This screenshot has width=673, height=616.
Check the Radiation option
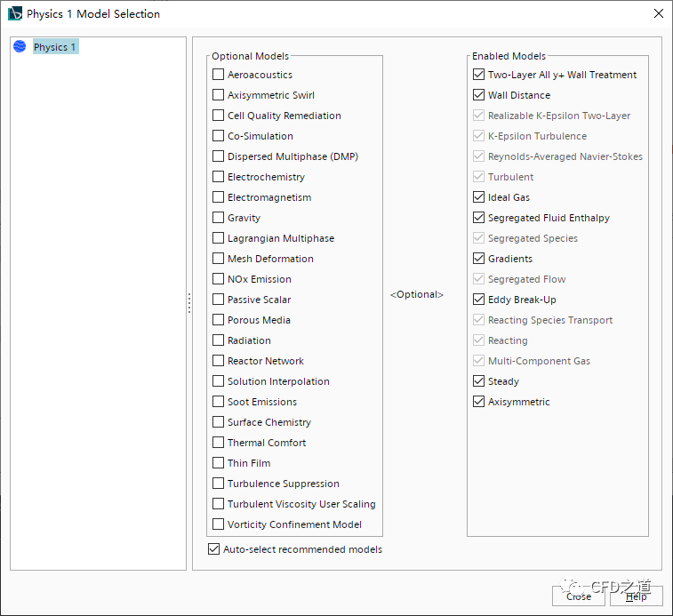[218, 340]
